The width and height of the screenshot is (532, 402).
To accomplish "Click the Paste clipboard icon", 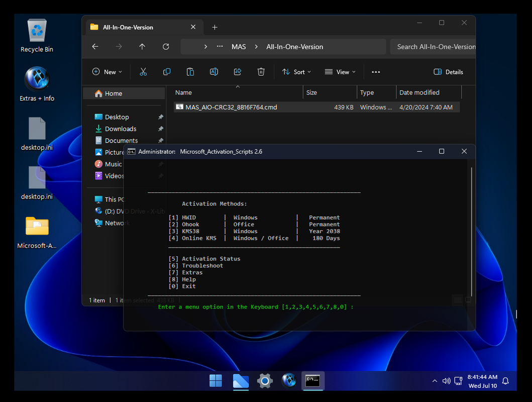I will point(190,72).
